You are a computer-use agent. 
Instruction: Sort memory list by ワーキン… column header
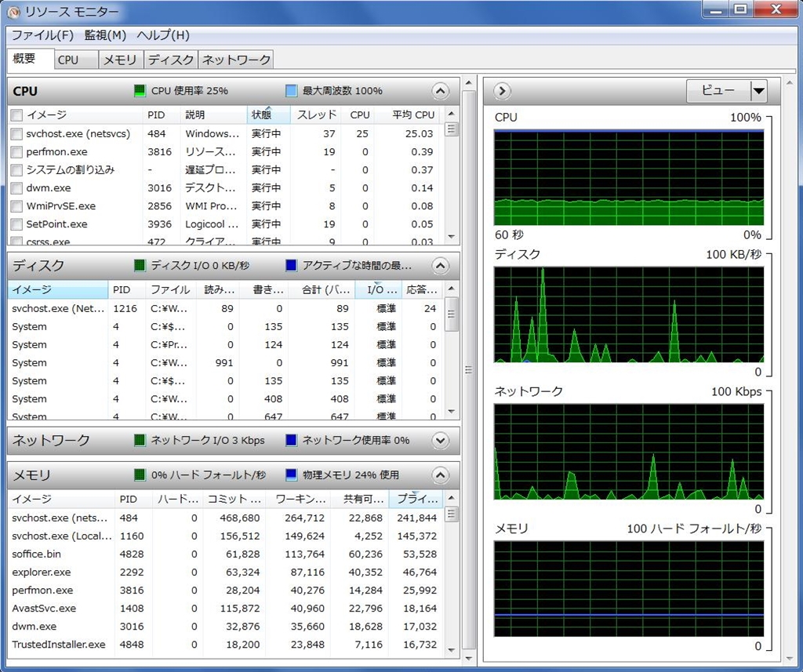(299, 499)
